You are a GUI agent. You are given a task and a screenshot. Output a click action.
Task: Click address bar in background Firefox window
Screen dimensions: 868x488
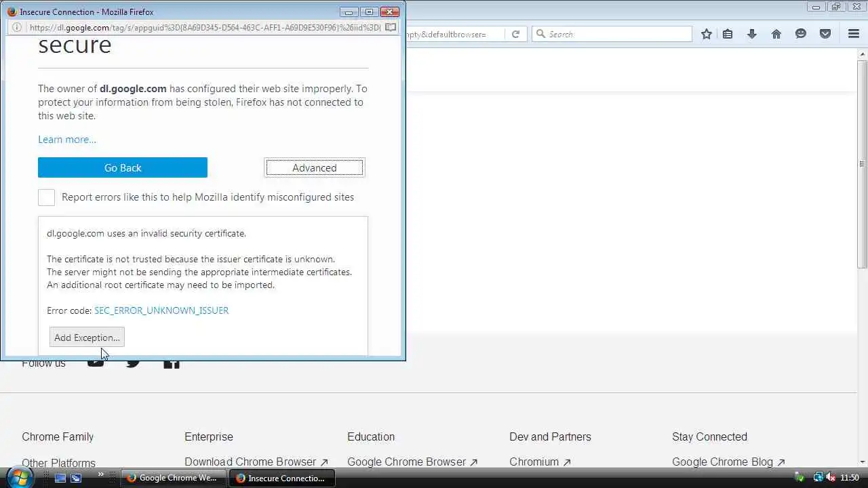[x=456, y=34]
